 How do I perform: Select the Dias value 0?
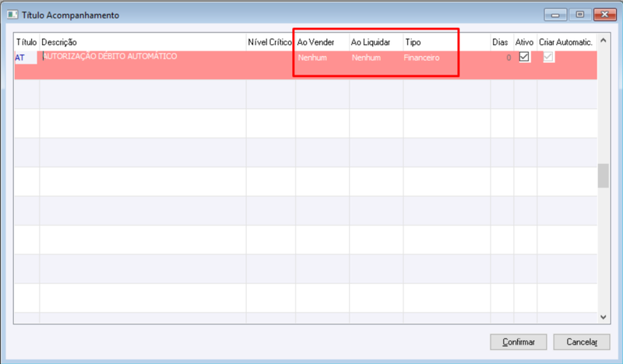click(x=509, y=58)
